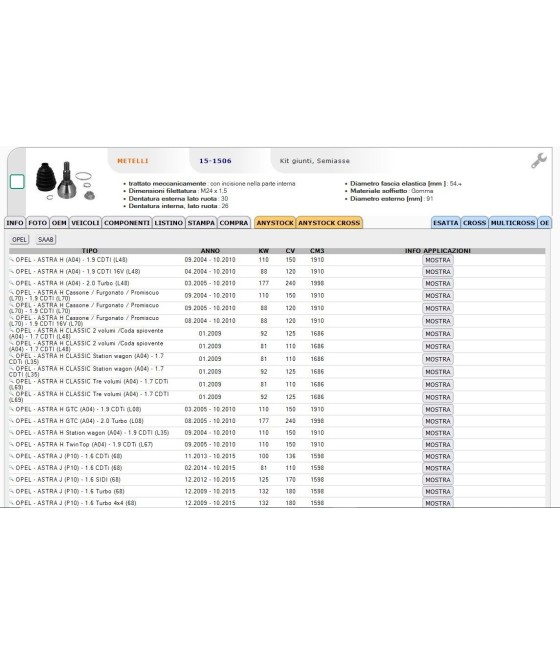Click MOSTRA for Astra H 1.9 CDTI (L48) 110 kW

tap(438, 260)
